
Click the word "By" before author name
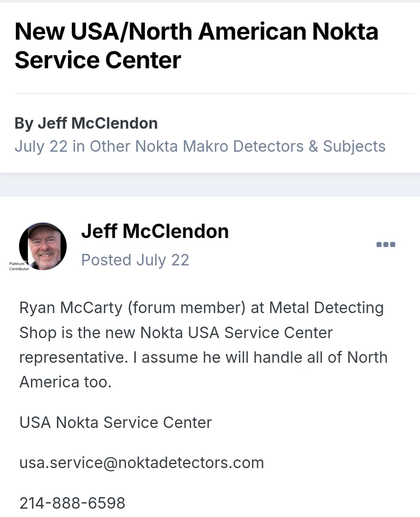[24, 123]
